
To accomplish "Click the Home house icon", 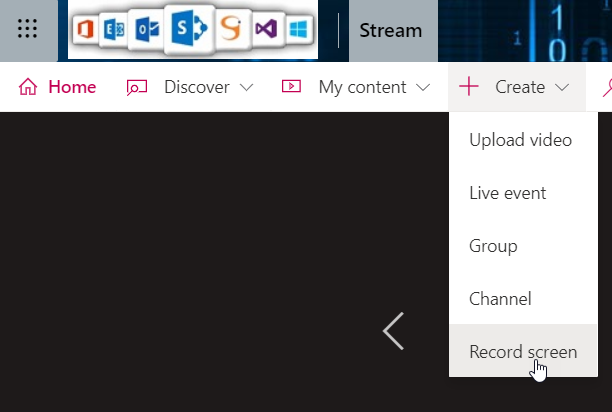I will pos(28,87).
